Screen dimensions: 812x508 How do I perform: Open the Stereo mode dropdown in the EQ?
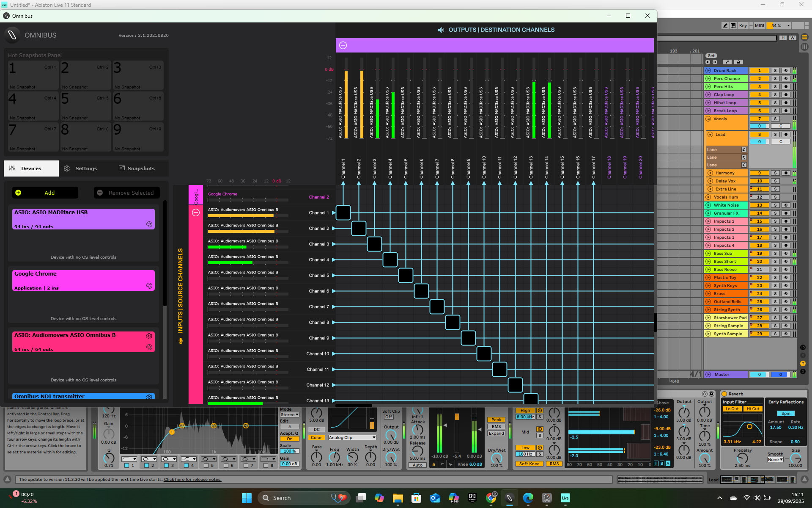point(289,415)
